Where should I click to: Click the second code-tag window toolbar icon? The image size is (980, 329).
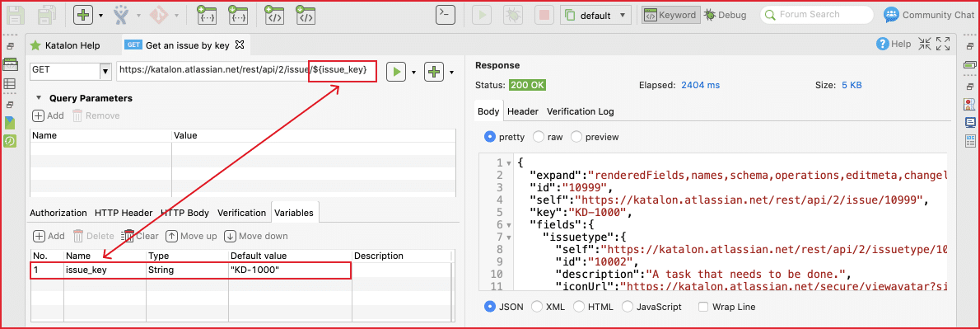coord(306,15)
